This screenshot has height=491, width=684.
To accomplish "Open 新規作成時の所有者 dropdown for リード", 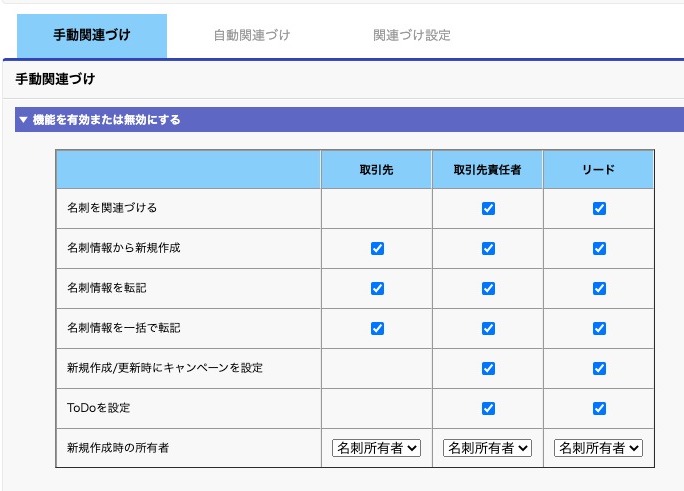I will tap(598, 448).
